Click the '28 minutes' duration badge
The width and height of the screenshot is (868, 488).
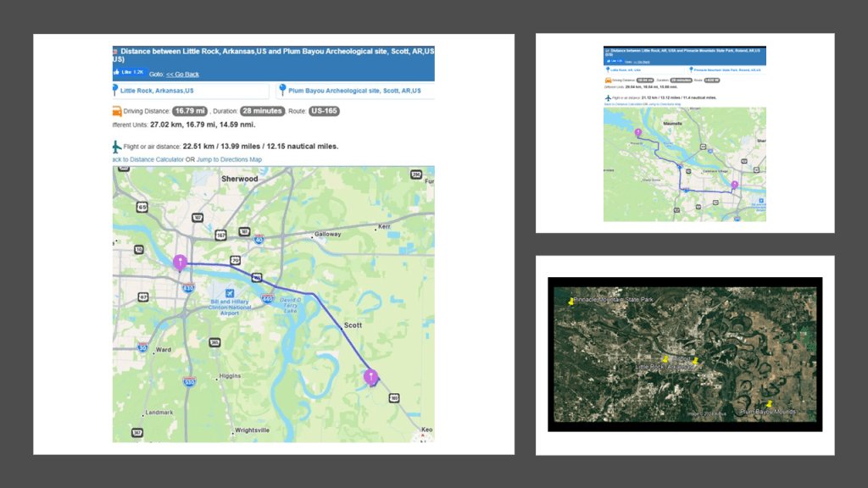pos(262,111)
